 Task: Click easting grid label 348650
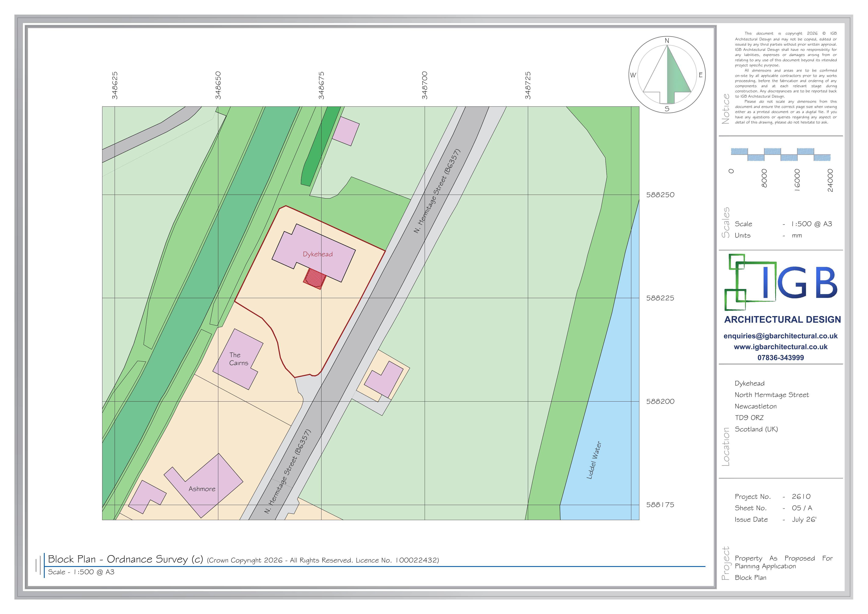pyautogui.click(x=218, y=85)
